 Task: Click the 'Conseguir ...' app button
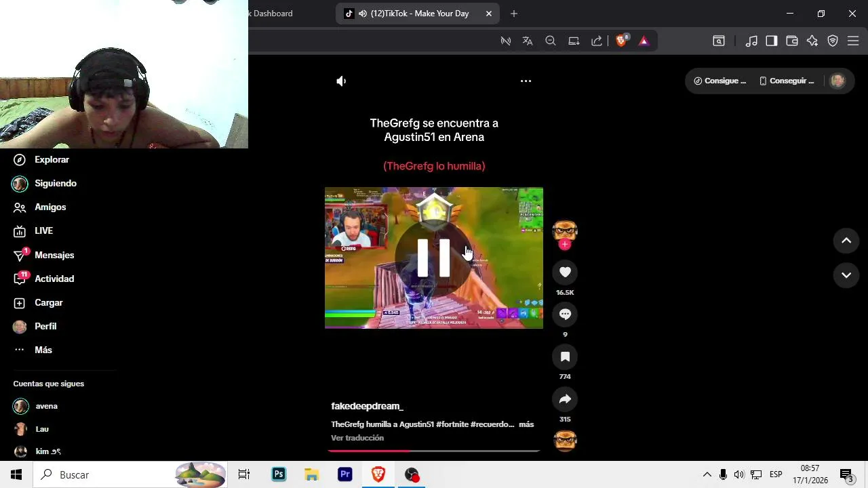[786, 81]
